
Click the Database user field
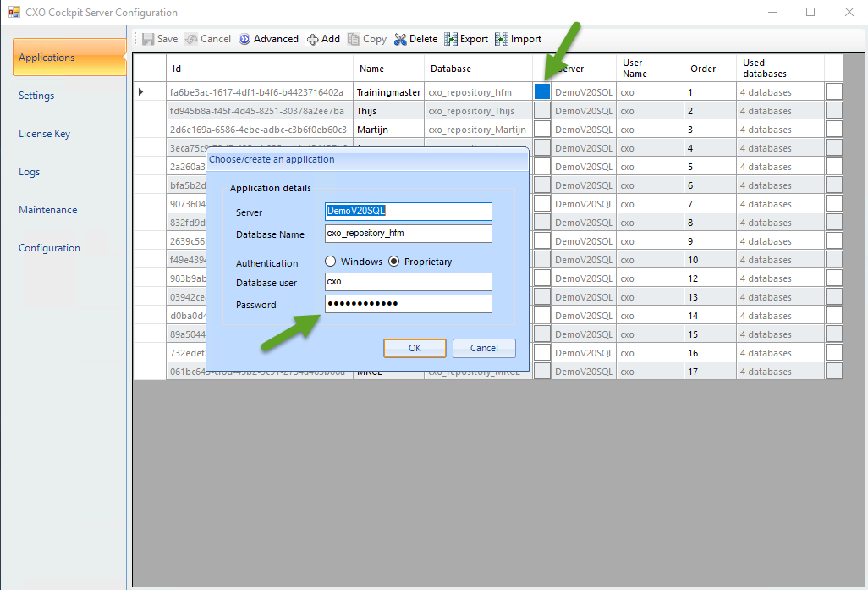(x=408, y=281)
